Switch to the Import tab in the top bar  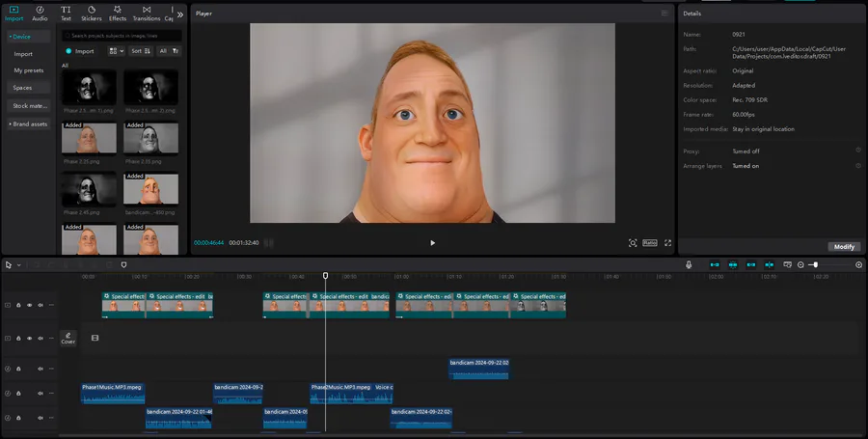coord(14,14)
